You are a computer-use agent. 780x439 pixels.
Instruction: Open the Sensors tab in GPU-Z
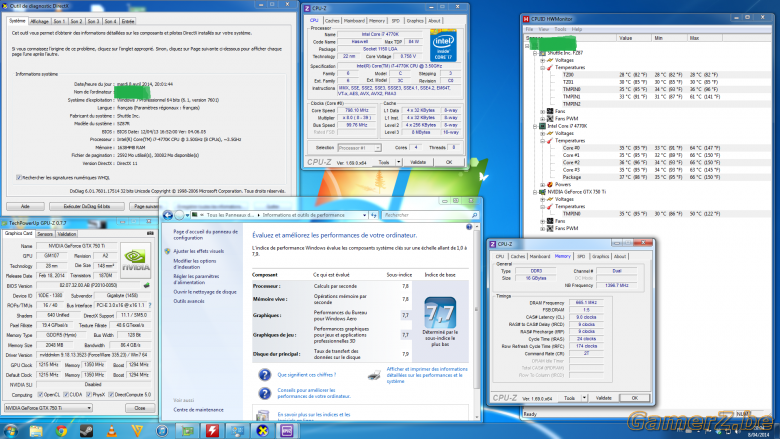coord(45,234)
